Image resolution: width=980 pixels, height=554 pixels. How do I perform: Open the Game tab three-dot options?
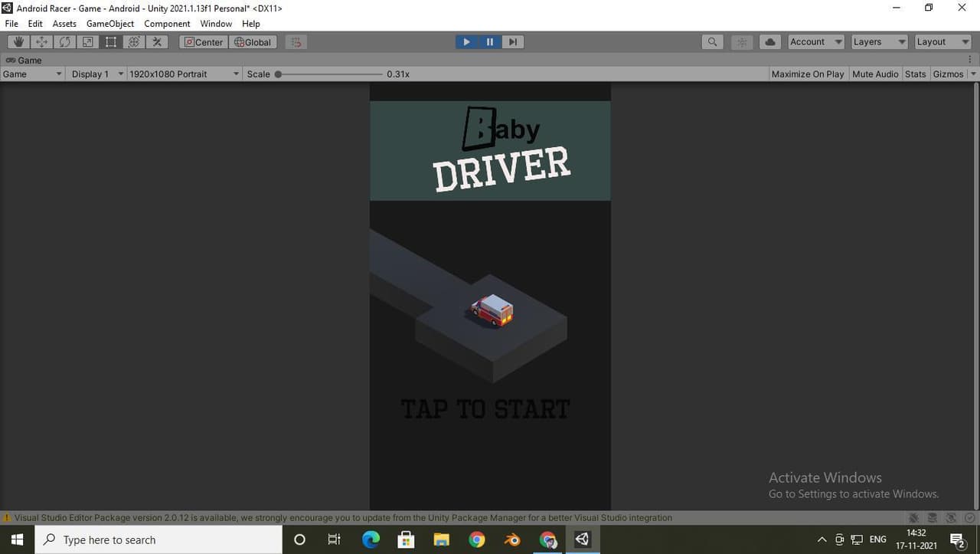970,60
